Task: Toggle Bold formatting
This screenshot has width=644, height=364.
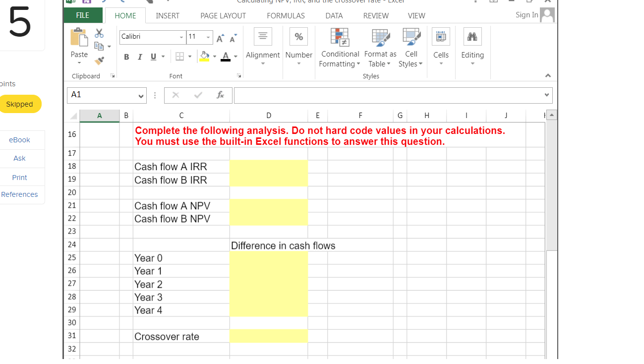Action: [126, 57]
